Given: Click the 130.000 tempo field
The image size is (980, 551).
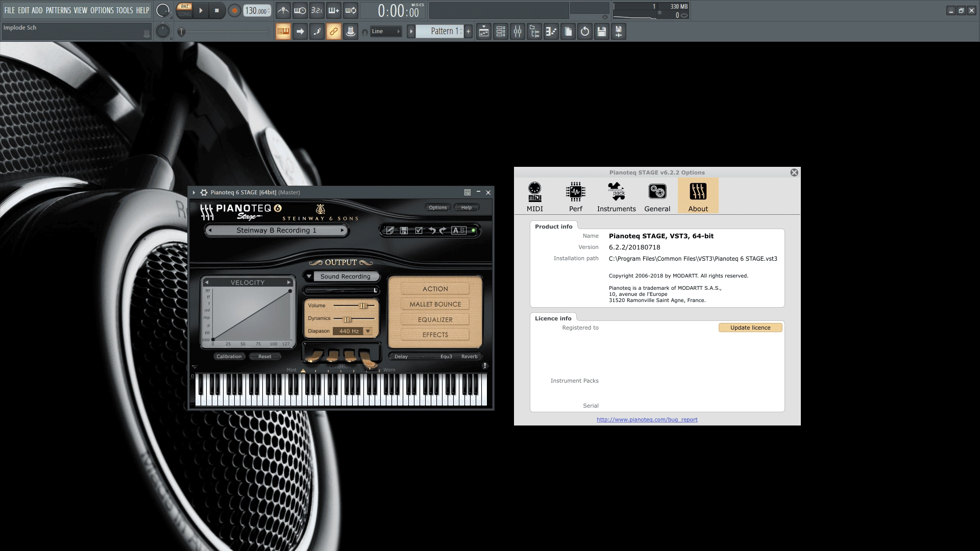Looking at the screenshot, I should 256,10.
